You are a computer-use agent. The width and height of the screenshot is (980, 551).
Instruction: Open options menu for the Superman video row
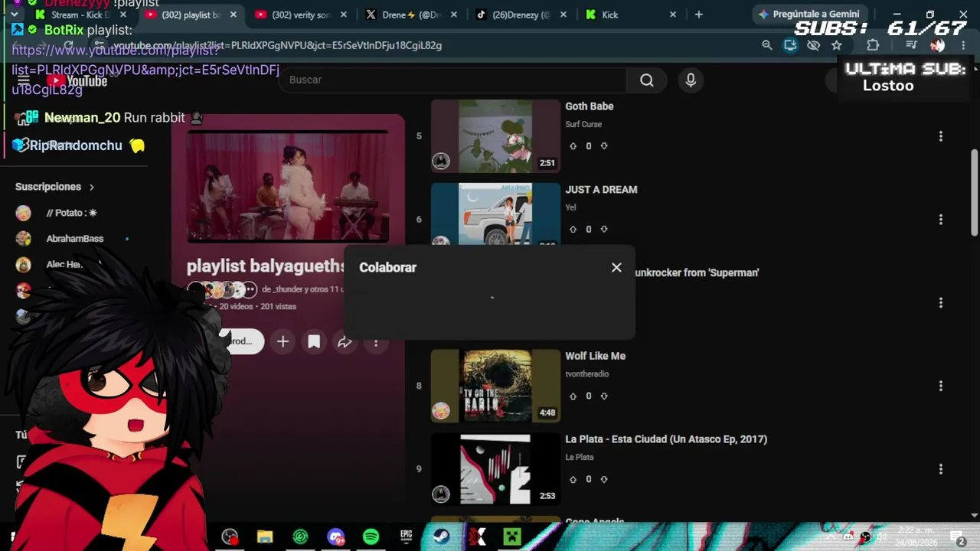(x=941, y=303)
